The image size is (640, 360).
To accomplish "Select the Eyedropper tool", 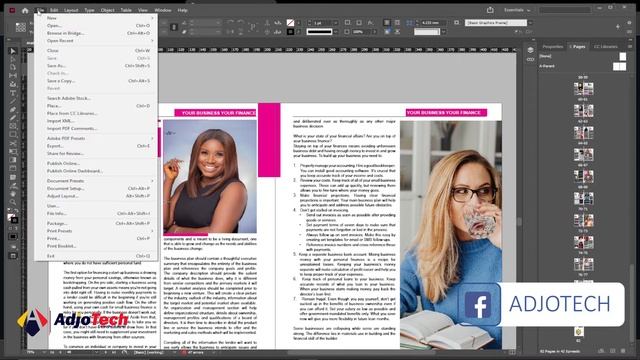I will tap(13, 185).
